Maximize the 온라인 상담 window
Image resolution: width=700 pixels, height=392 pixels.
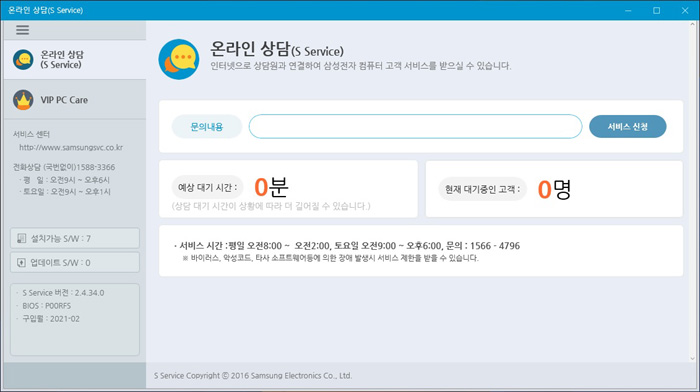pyautogui.click(x=656, y=10)
